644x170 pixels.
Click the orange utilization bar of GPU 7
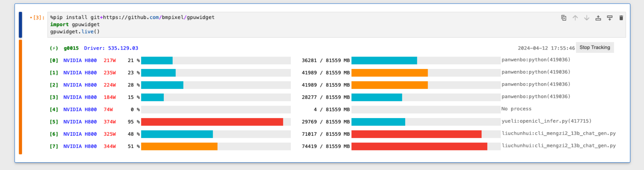[x=179, y=146]
